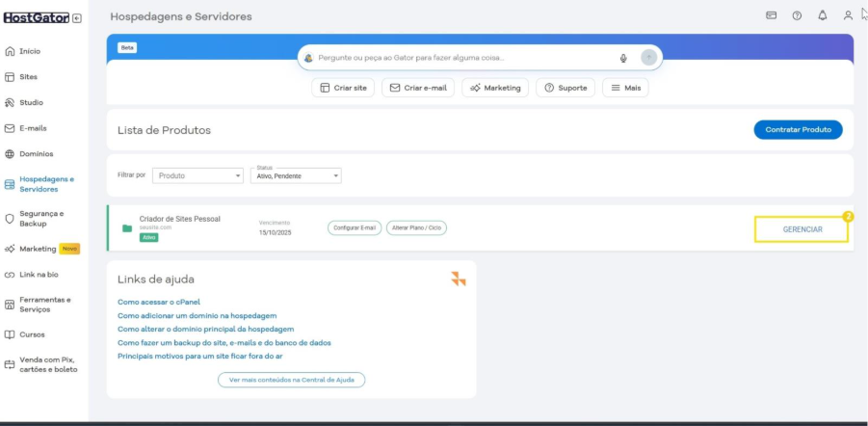The height and width of the screenshot is (426, 868).
Task: Click the help question mark icon in header
Action: pyautogui.click(x=797, y=16)
